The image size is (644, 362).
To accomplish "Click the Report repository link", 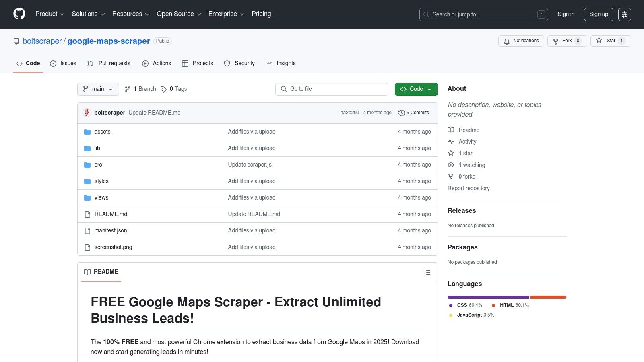I will (469, 188).
